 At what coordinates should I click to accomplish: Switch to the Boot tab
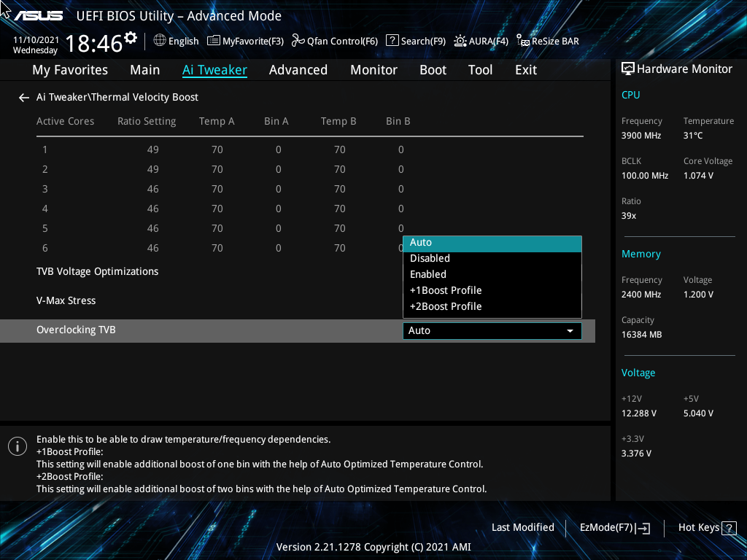(433, 70)
